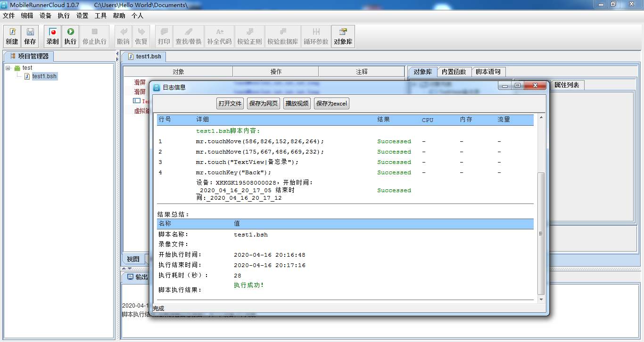Click the 打印 print icon
The width and height of the screenshot is (644, 342).
164,36
